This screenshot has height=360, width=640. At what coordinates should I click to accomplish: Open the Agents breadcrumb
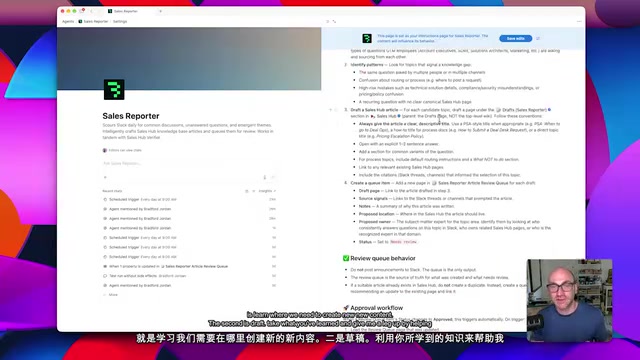68,22
